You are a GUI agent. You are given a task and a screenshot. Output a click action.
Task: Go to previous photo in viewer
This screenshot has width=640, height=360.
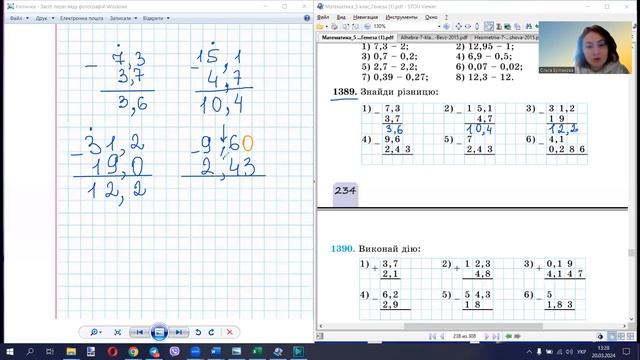(x=139, y=332)
